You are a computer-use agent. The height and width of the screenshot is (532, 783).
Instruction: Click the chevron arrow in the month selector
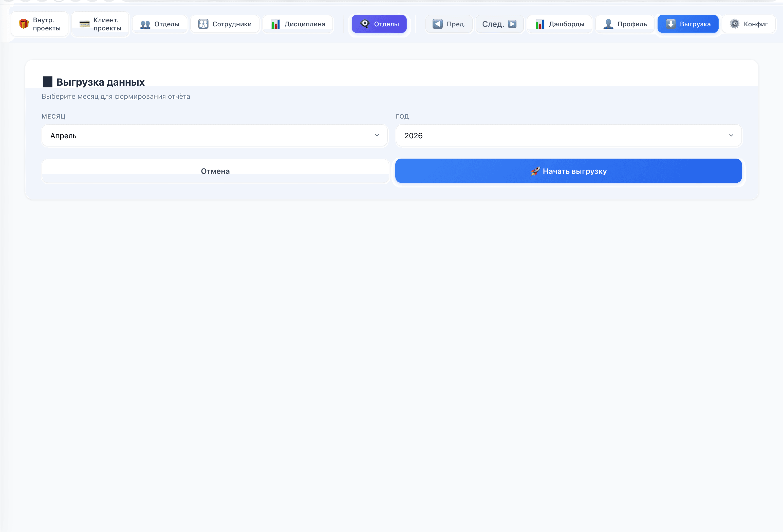pyautogui.click(x=377, y=136)
